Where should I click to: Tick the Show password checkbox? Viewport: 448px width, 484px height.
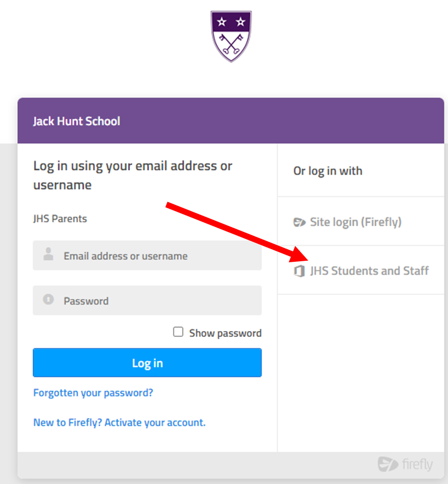click(x=178, y=332)
